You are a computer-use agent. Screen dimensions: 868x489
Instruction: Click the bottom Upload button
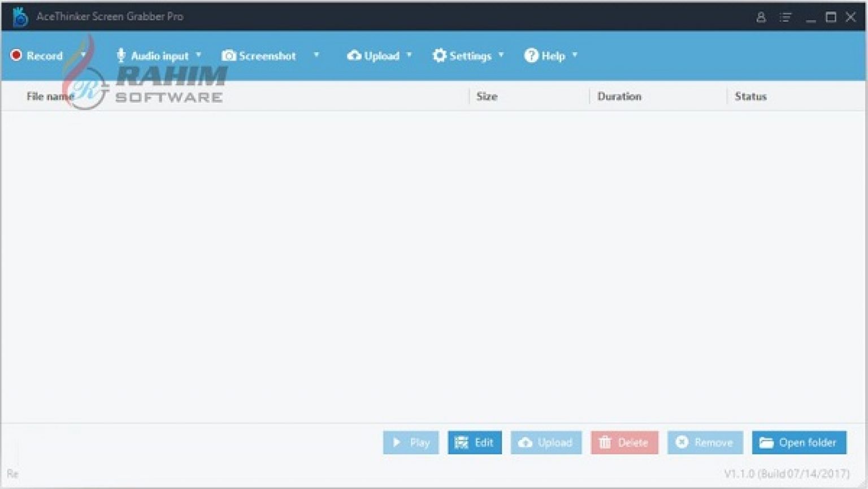[x=546, y=443]
